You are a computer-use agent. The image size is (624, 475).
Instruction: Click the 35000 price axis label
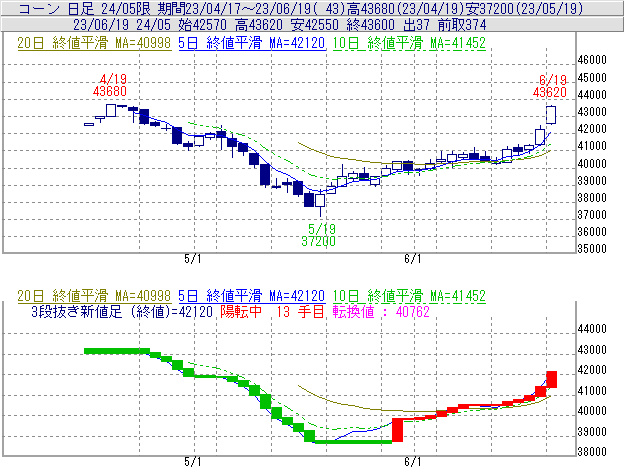click(x=592, y=249)
